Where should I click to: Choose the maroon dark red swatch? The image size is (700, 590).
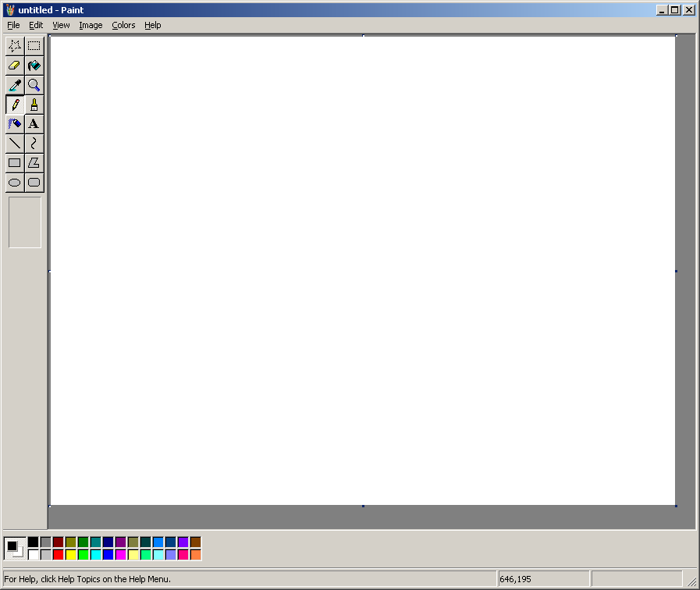pos(58,542)
